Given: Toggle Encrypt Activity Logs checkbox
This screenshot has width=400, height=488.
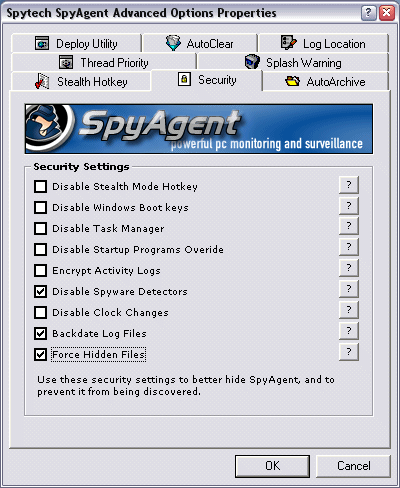Looking at the screenshot, I should [x=40, y=270].
